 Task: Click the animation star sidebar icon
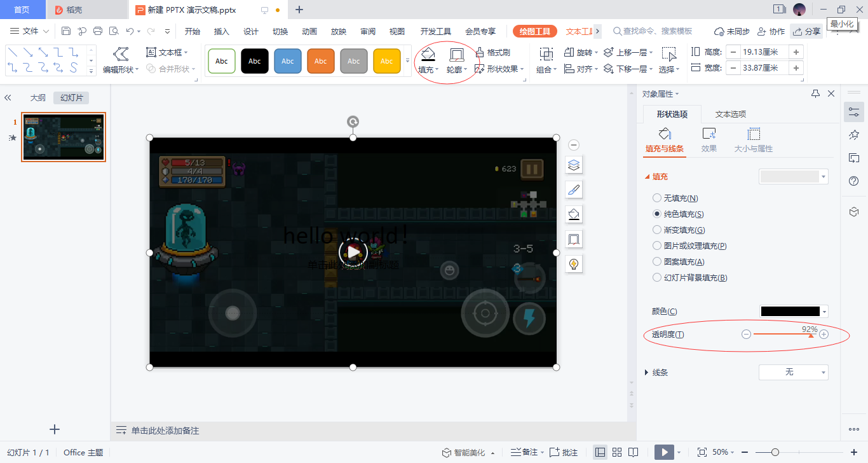click(854, 135)
